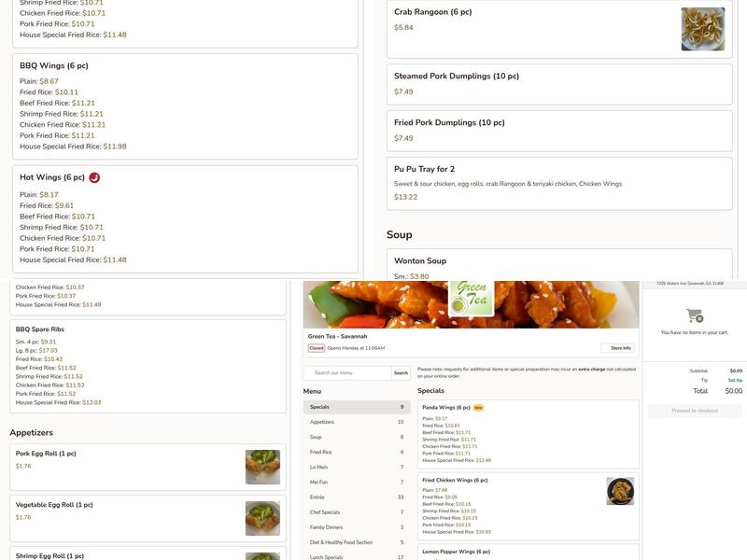Select the Steamed Pork Dumplings (10 pc) item
This screenshot has width=747, height=560.
[559, 84]
